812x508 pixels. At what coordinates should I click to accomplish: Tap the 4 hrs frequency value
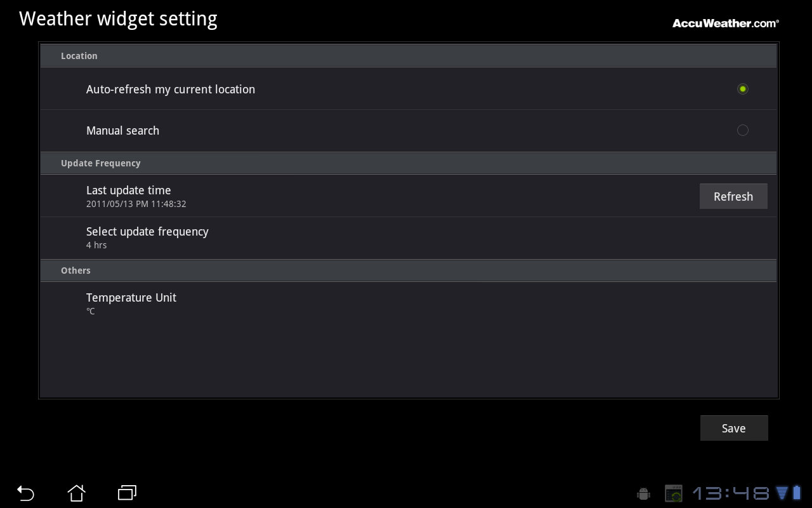point(96,245)
